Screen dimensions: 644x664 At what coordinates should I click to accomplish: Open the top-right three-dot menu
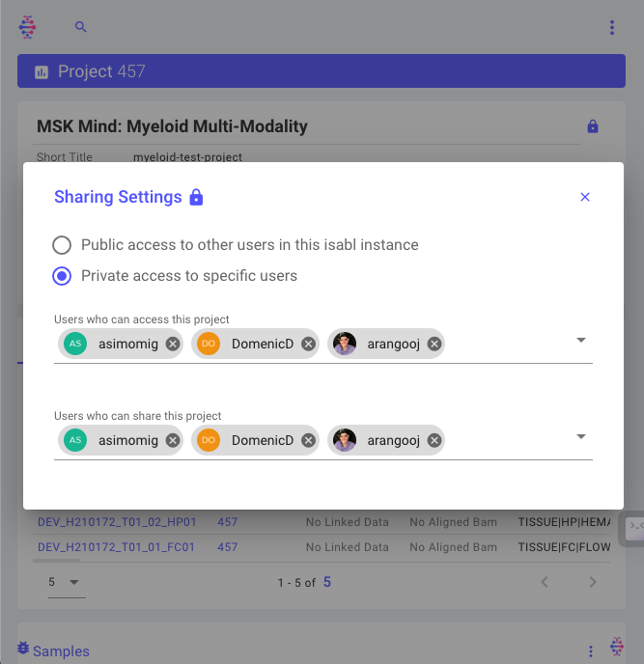coord(611,28)
